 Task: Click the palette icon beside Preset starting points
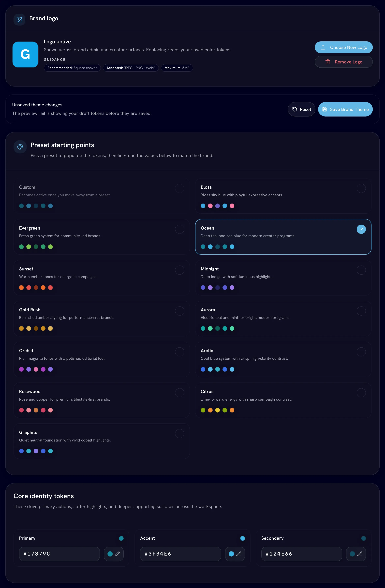pos(20,147)
